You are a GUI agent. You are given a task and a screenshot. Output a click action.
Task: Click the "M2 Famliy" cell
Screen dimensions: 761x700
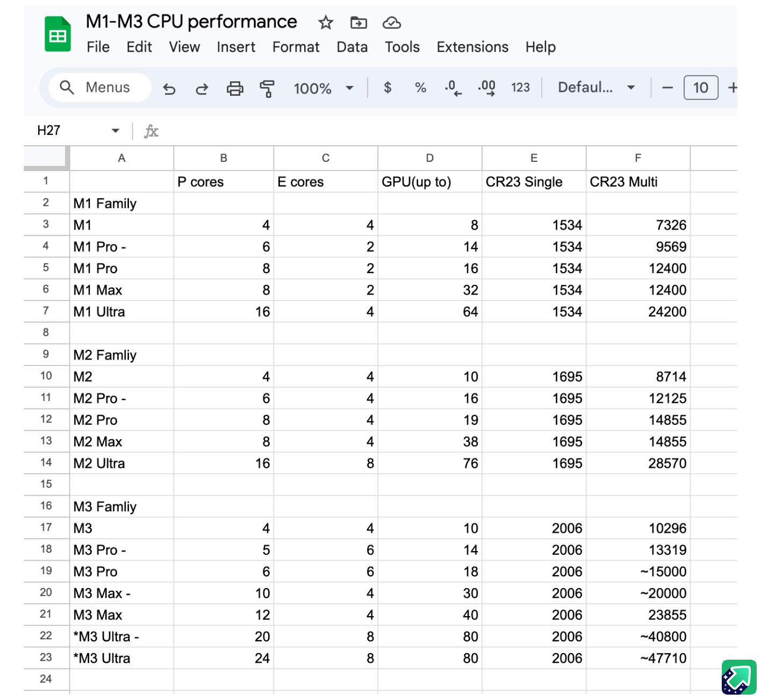[x=121, y=355]
